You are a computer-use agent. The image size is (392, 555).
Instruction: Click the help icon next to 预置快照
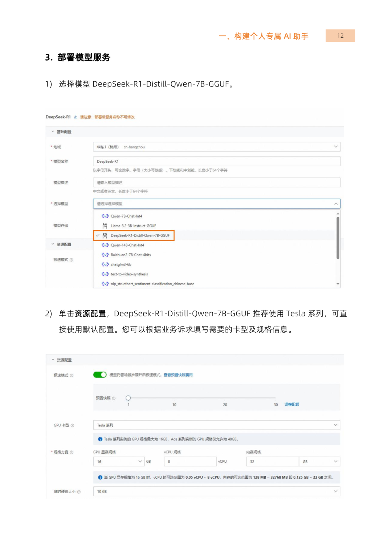pyautogui.click(x=114, y=398)
